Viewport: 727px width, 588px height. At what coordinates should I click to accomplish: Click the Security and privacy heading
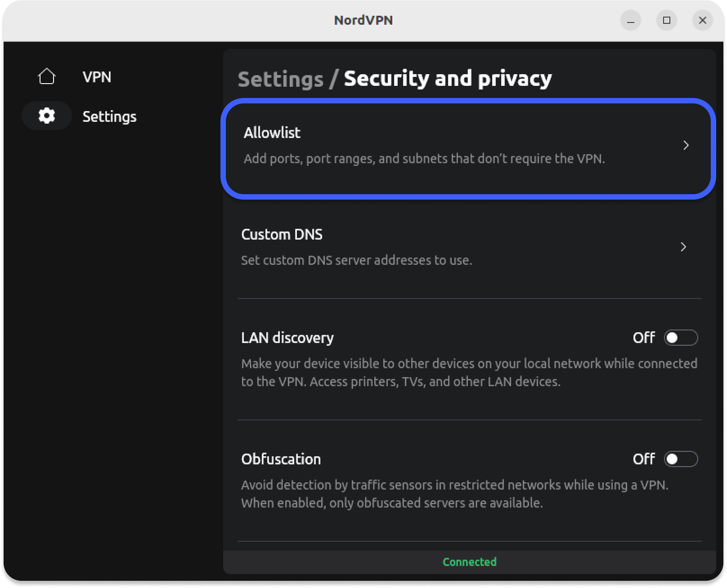click(448, 79)
